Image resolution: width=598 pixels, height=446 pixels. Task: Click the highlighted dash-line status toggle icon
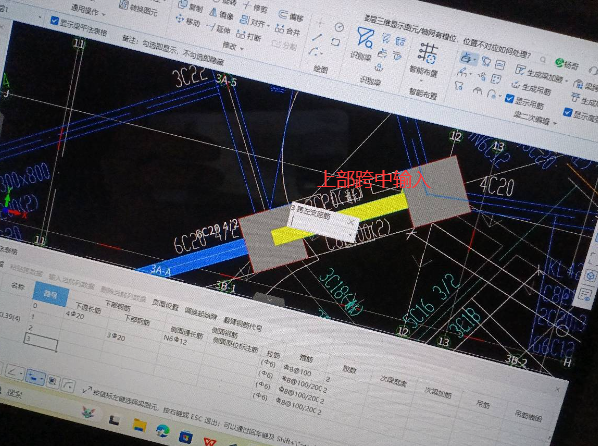[35, 377]
